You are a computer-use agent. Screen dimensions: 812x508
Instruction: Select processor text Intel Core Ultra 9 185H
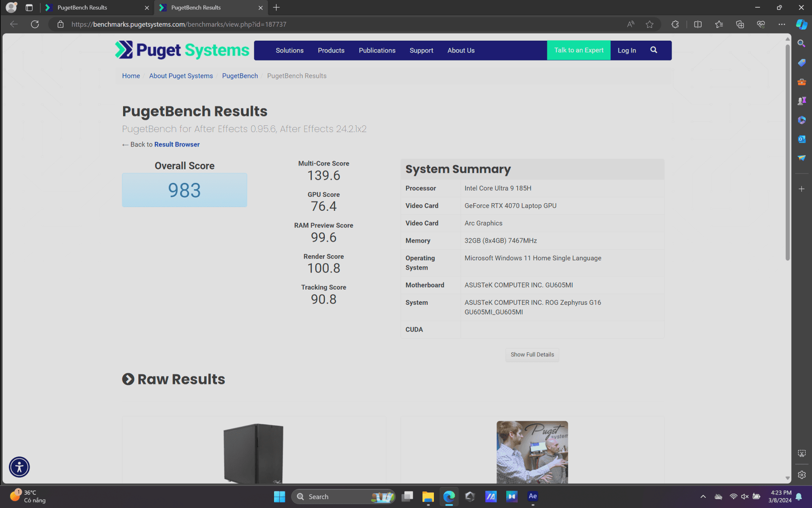point(498,188)
